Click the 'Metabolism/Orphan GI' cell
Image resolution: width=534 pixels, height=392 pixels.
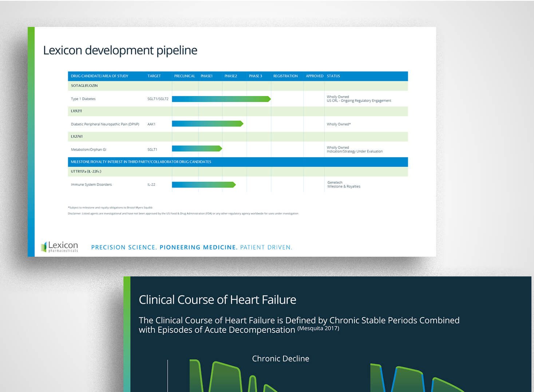point(88,149)
